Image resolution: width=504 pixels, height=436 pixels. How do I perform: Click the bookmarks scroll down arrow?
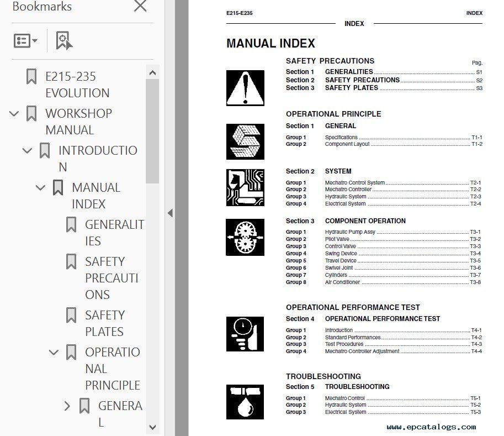point(153,427)
